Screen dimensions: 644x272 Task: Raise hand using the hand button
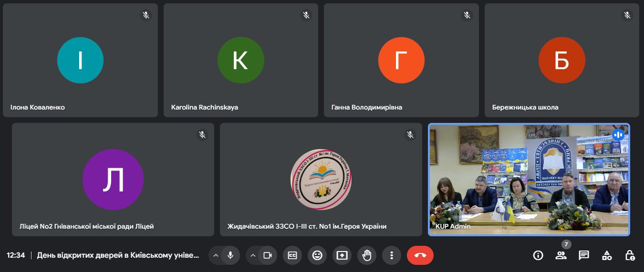coord(367,255)
